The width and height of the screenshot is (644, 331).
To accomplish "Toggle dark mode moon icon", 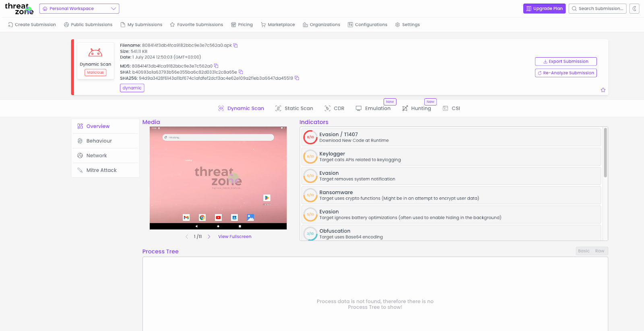I will pyautogui.click(x=634, y=8).
